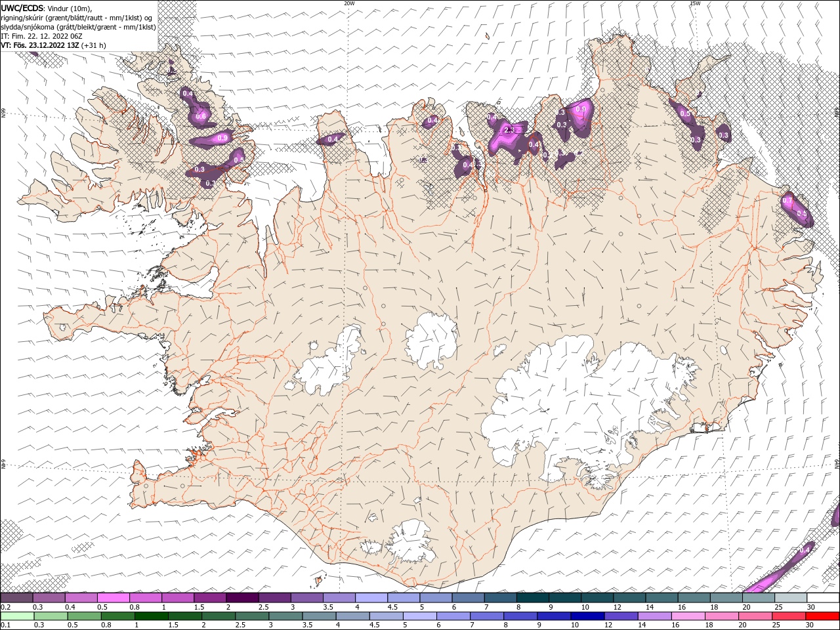
Task: Click the 0.9 value in the northeast snow patch
Action: [581, 110]
